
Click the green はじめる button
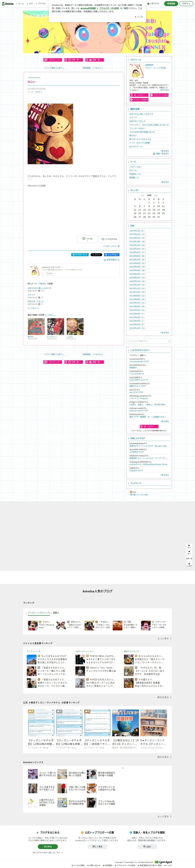(48, 846)
